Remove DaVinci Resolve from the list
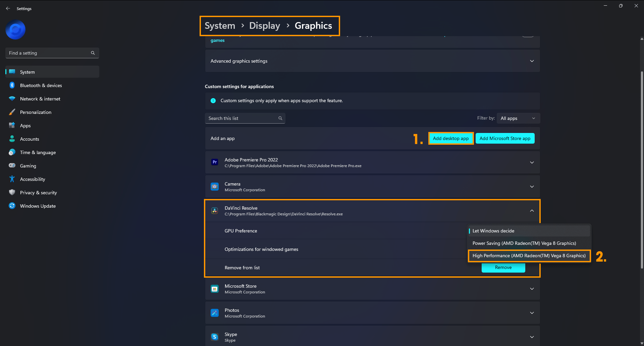This screenshot has width=644, height=346. (x=503, y=267)
